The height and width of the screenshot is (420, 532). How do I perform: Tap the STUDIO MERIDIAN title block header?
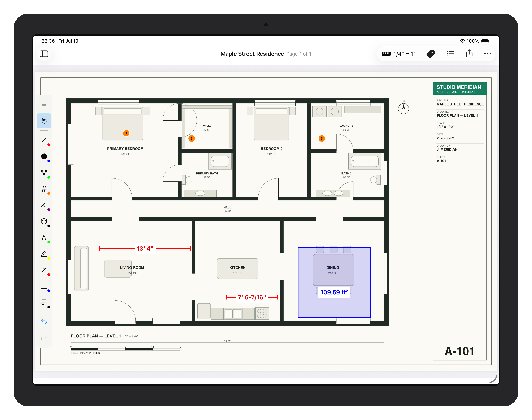click(460, 89)
